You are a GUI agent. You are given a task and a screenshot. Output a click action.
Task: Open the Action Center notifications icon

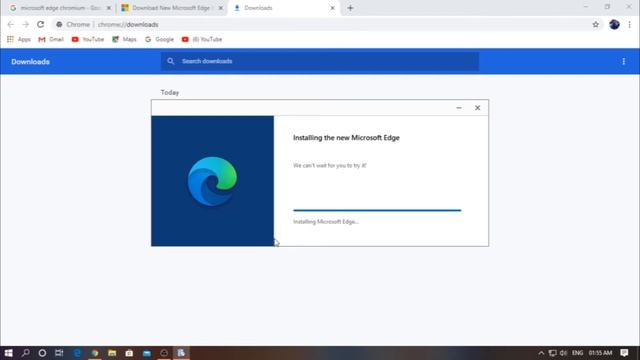click(624, 353)
